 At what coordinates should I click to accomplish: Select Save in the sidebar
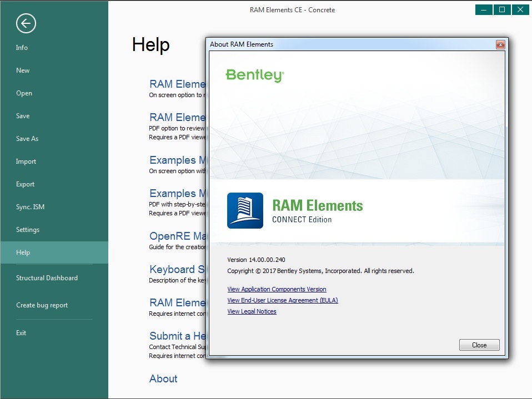pyautogui.click(x=23, y=116)
